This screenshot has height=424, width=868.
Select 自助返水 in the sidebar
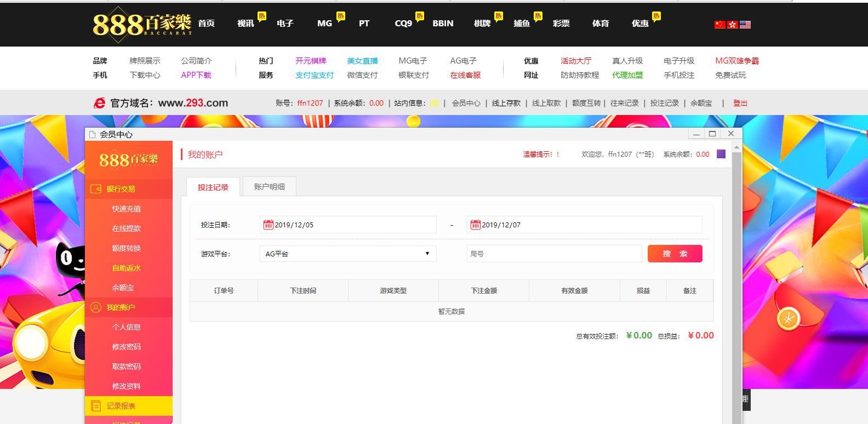point(127,268)
